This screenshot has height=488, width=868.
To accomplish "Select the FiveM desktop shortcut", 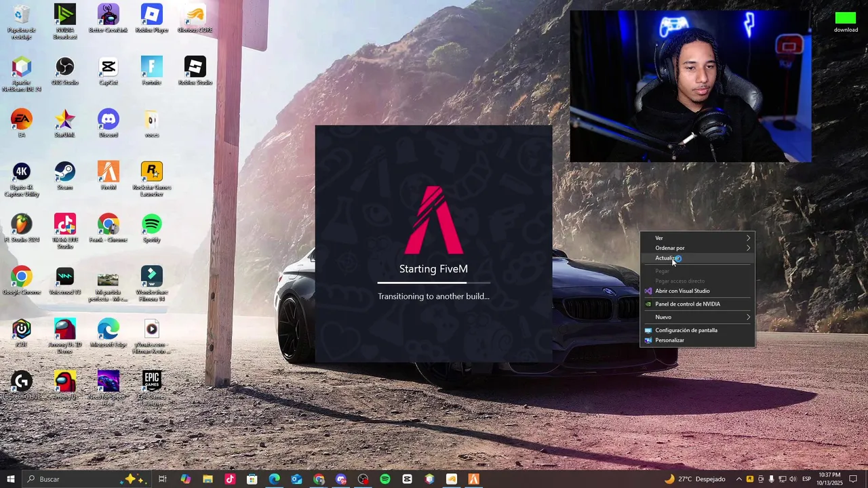I will 108,176.
